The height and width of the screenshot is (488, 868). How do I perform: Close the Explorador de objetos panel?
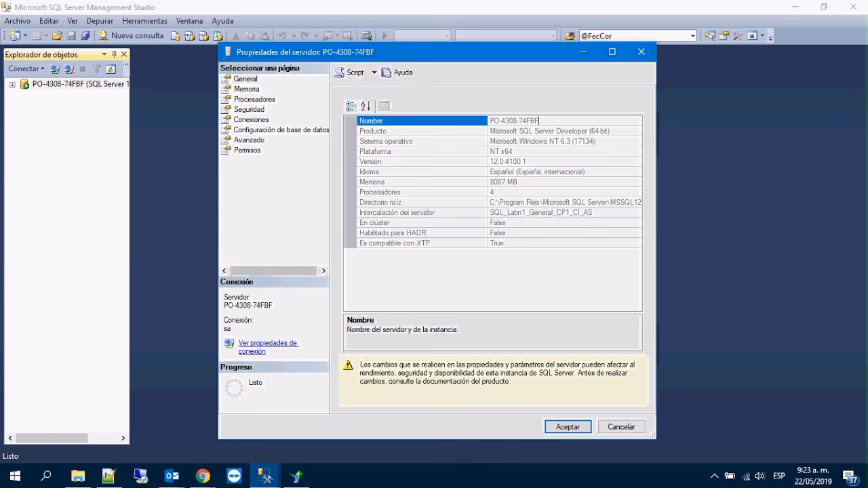coord(124,54)
